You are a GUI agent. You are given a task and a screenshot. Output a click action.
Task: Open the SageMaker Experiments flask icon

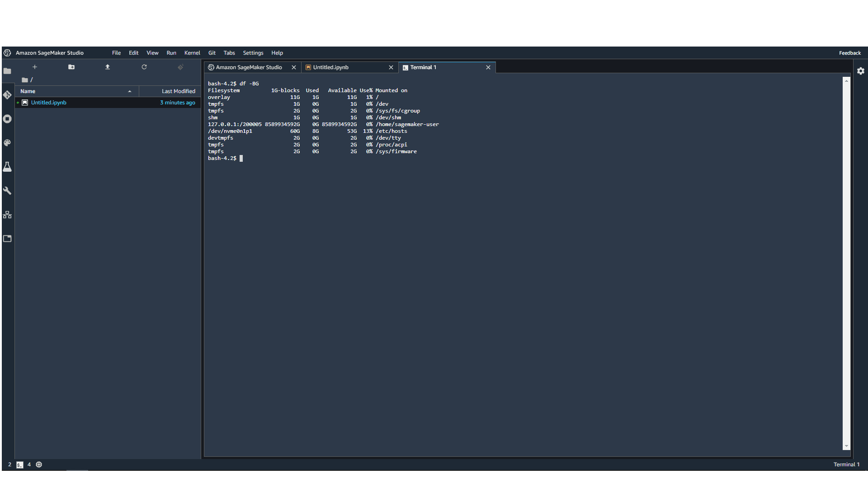tap(7, 167)
